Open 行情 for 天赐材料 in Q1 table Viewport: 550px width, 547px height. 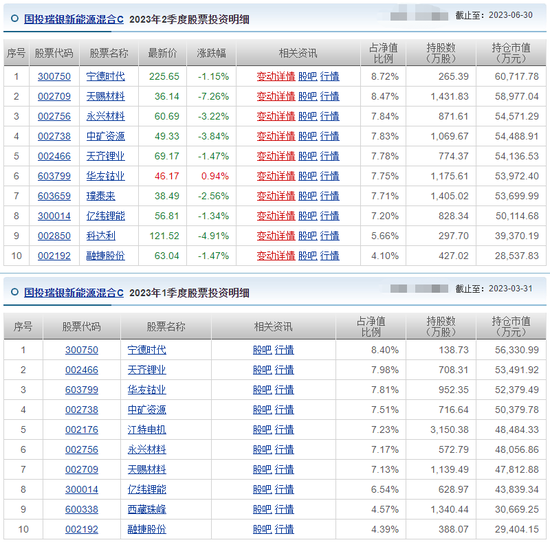[x=284, y=469]
